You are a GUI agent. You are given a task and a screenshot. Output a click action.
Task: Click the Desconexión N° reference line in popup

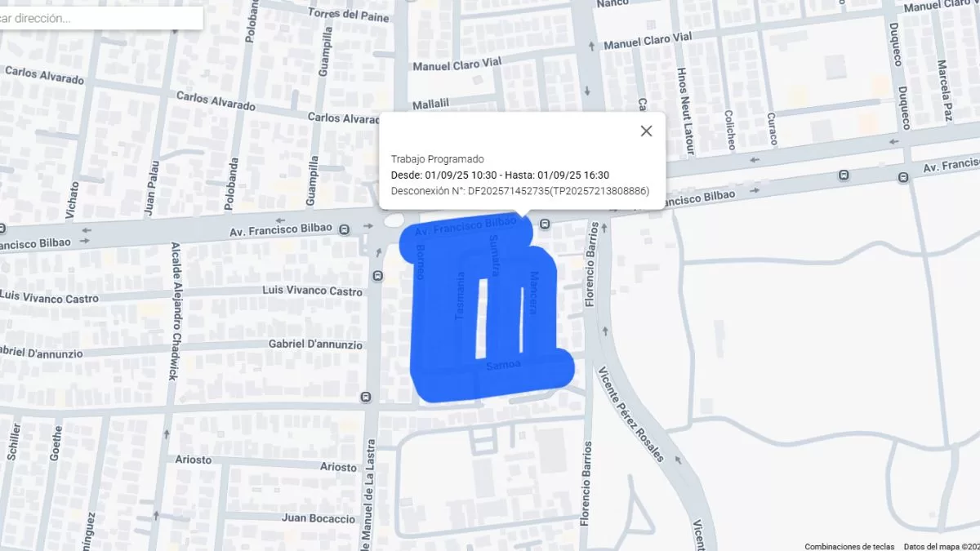(x=520, y=191)
